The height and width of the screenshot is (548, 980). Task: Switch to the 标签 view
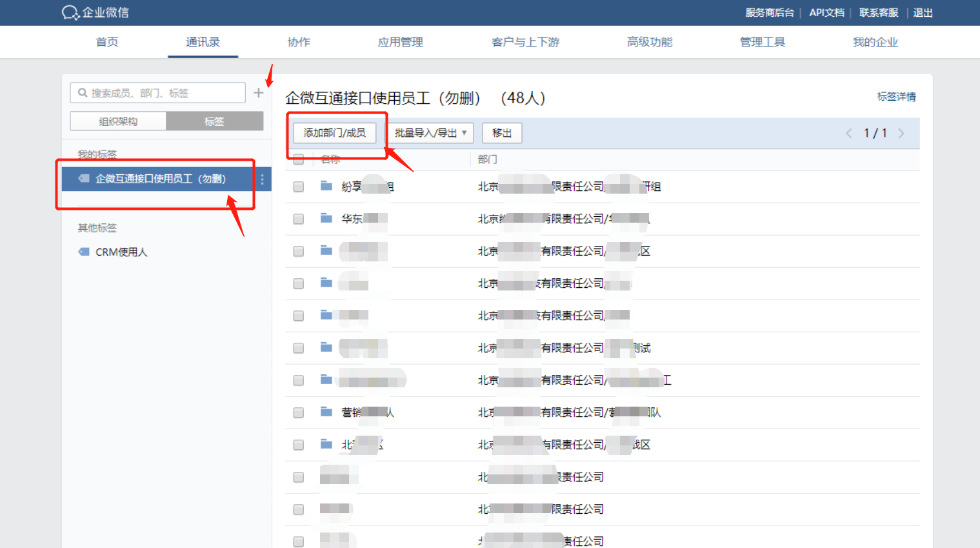[x=214, y=121]
